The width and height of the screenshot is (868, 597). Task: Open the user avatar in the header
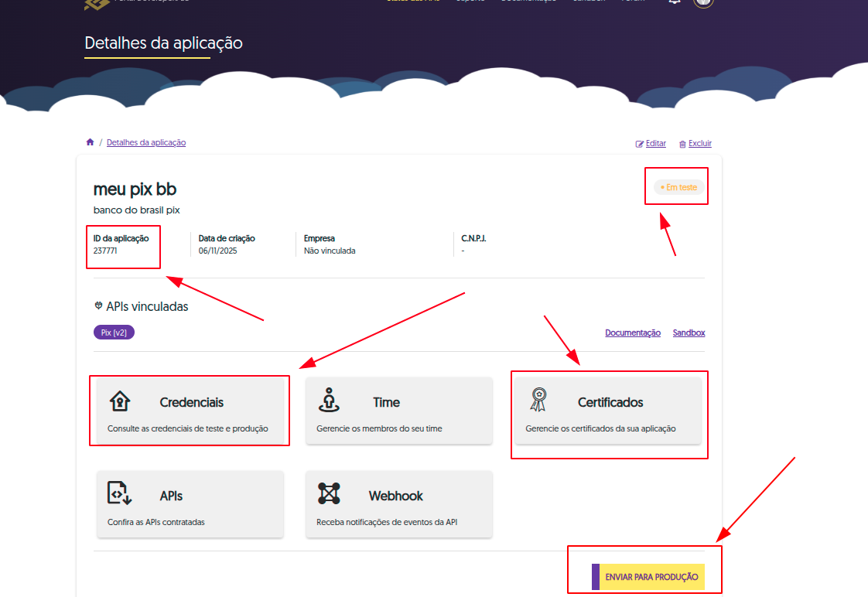point(703,2)
